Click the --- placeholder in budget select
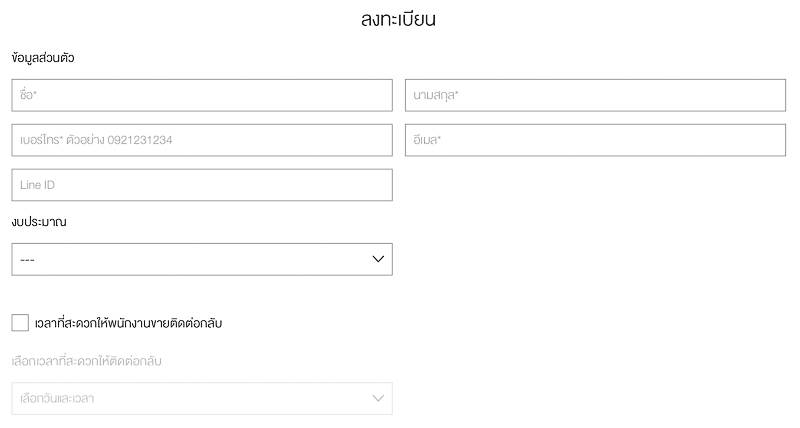Viewport: 800px width, 428px height. coord(27,260)
